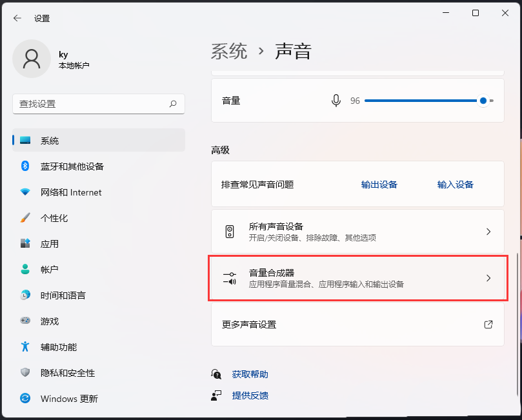Select the 隐私和安全性 shield icon
Viewport: 522px width, 420px height.
tap(26, 373)
